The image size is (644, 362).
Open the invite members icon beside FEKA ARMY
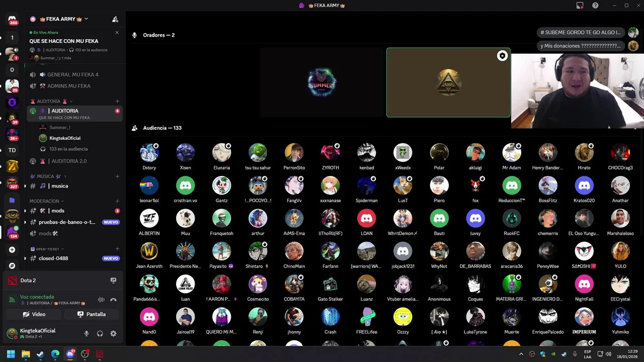115,19
